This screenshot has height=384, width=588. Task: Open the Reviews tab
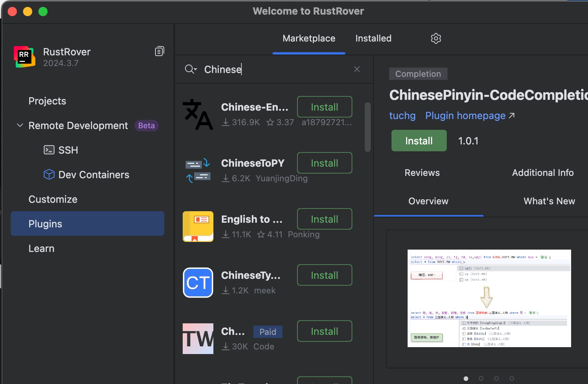(422, 173)
